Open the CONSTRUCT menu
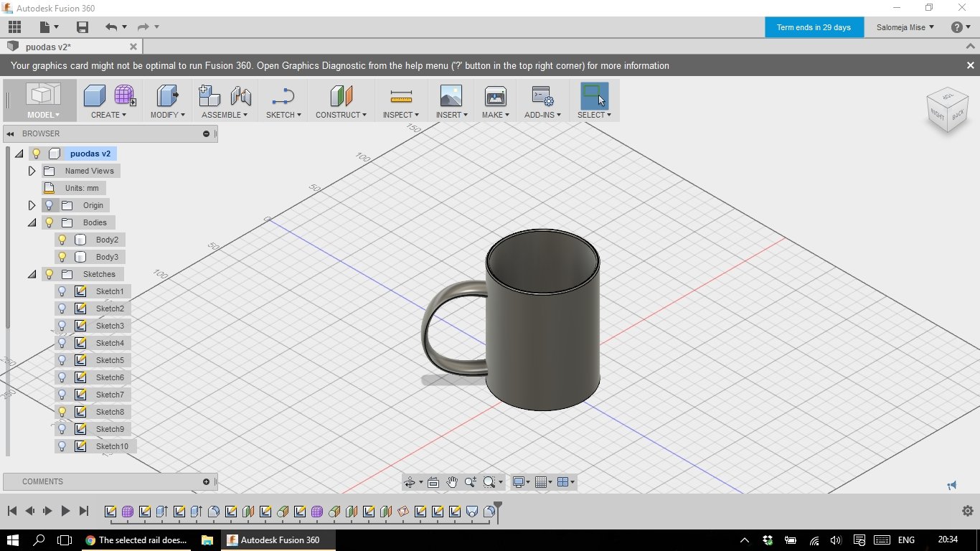 (341, 115)
